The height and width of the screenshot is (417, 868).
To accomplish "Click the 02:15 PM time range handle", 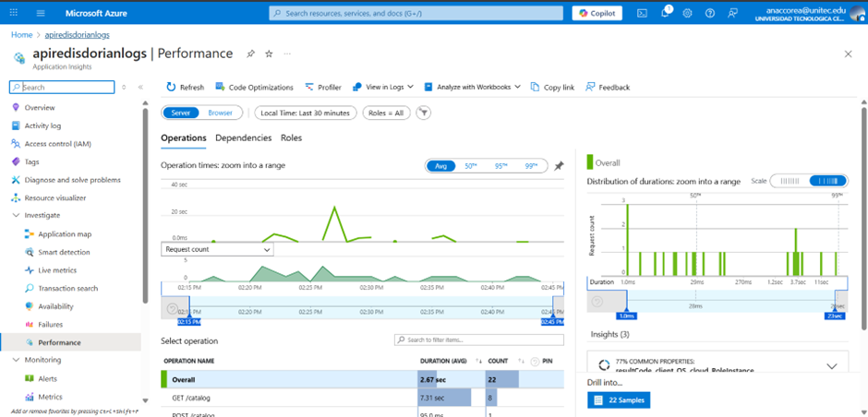I will pyautogui.click(x=188, y=321).
